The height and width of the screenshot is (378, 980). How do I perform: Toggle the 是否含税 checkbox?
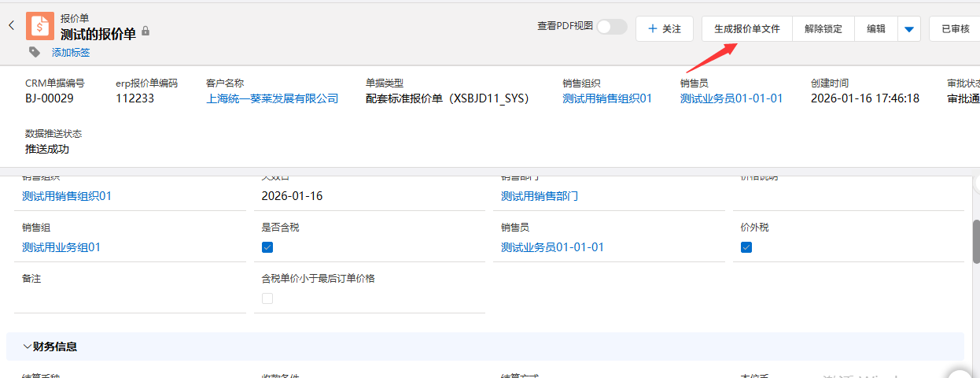pos(267,247)
